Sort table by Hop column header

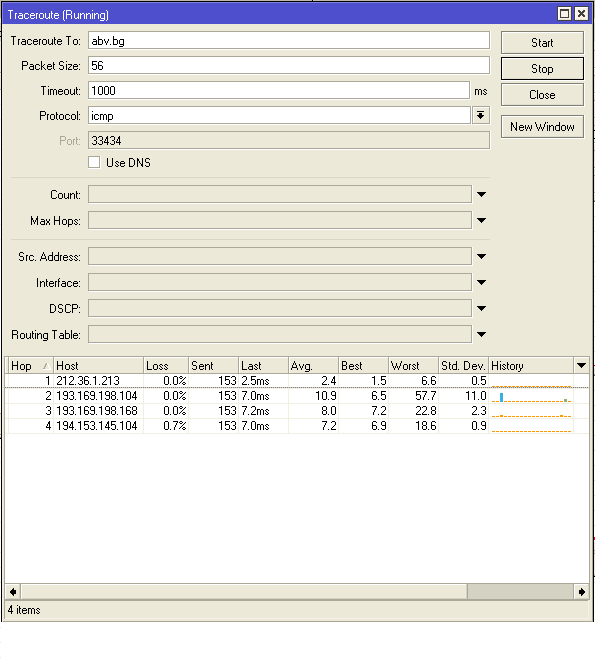coord(30,365)
